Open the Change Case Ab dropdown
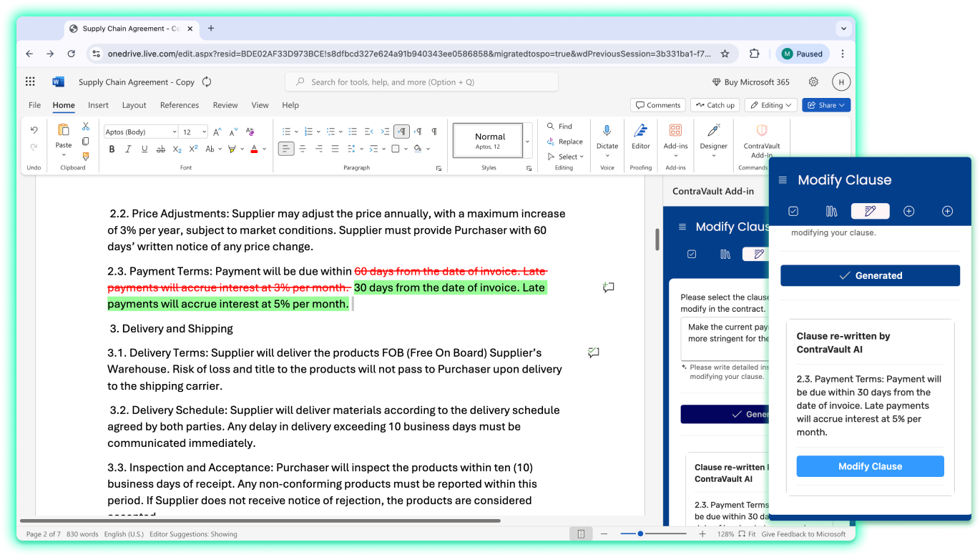Screen dimensions: 980x557 tap(214, 149)
